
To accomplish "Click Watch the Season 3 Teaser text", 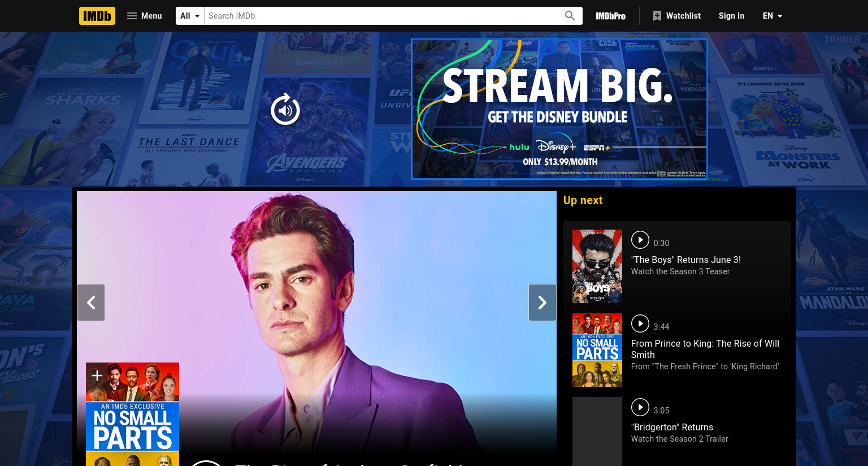I will click(x=680, y=271).
